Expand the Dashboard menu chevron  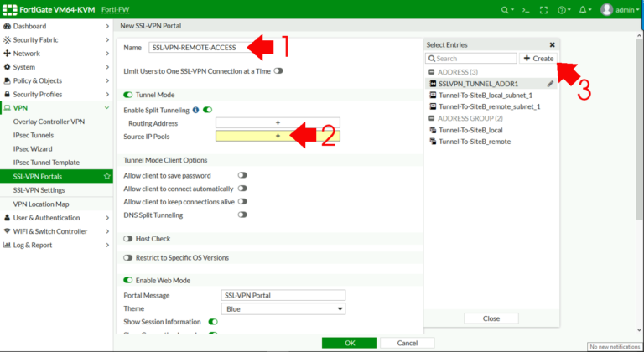pyautogui.click(x=107, y=26)
